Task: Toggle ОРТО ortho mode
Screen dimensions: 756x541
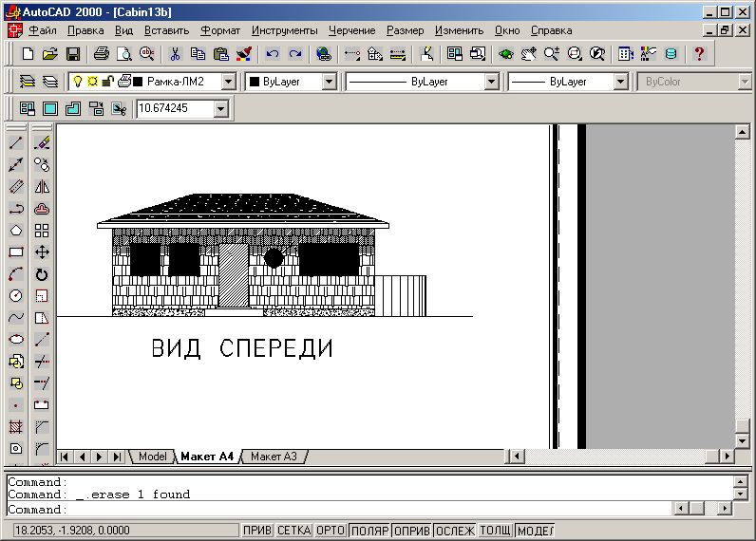Action: tap(331, 531)
